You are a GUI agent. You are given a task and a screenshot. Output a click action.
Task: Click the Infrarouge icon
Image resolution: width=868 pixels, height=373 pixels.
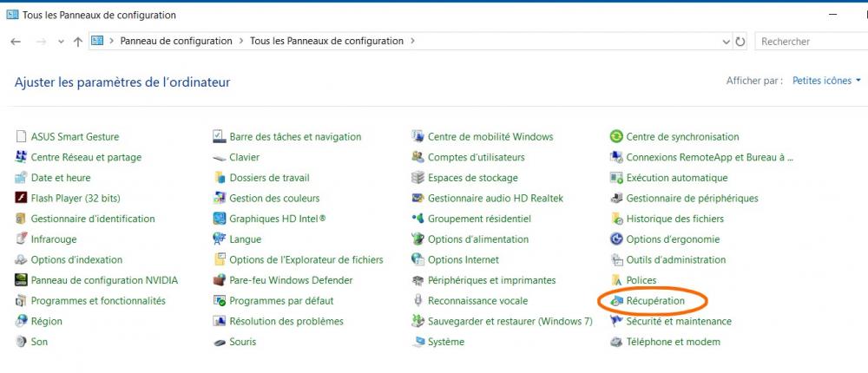point(21,239)
